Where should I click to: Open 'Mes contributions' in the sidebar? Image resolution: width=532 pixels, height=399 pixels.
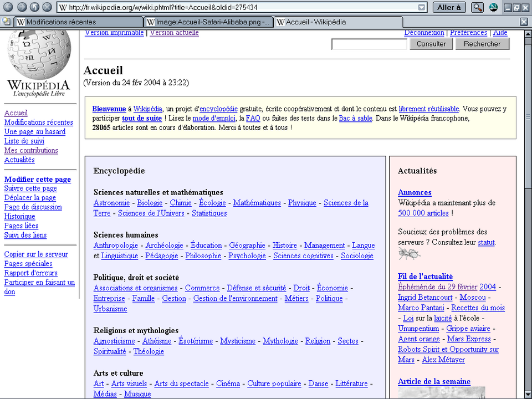pos(31,150)
